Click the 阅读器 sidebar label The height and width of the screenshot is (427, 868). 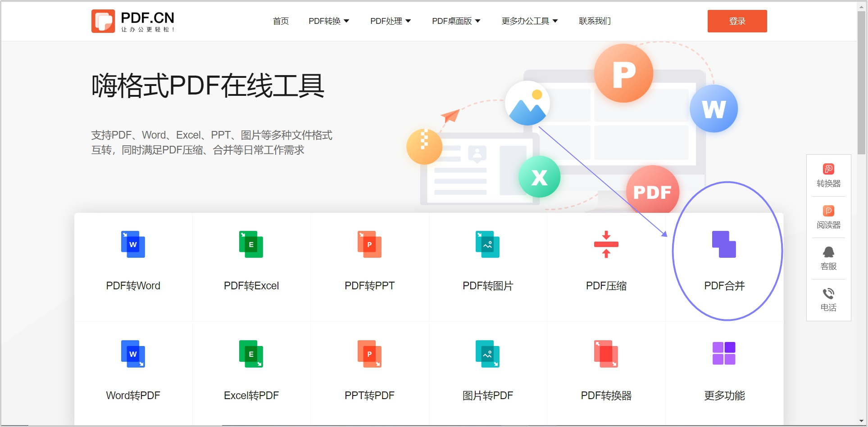828,225
